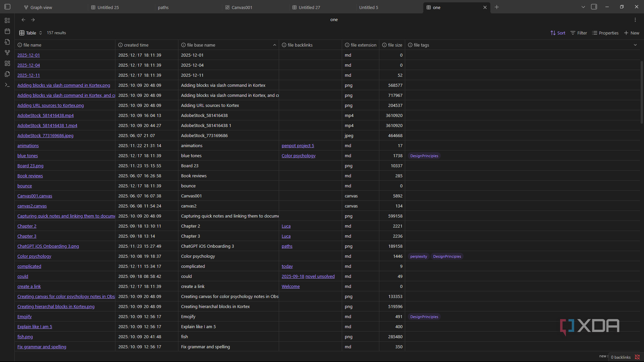
Task: Switch to the paths tab
Action: 163,7
